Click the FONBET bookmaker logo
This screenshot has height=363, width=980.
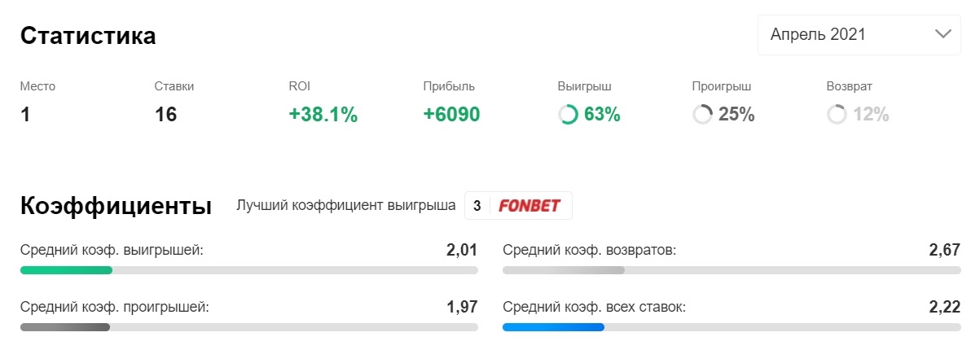(x=530, y=206)
